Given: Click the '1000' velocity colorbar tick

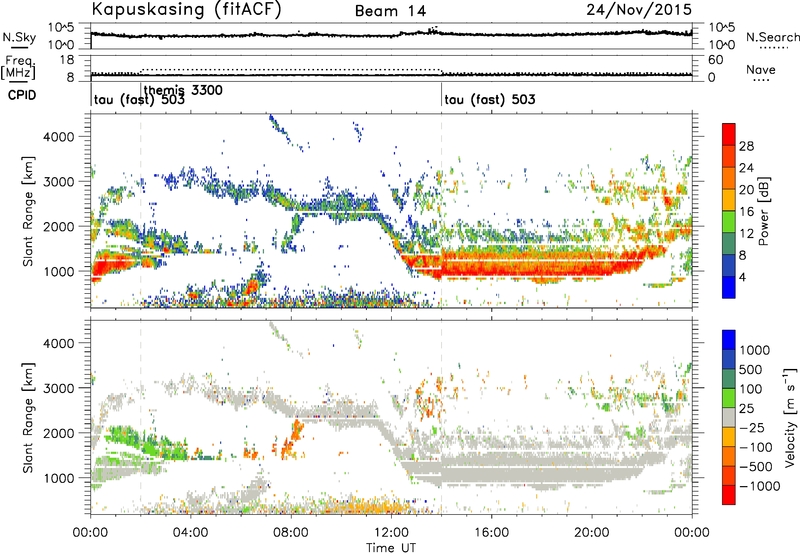Looking at the screenshot, I should pos(754,350).
